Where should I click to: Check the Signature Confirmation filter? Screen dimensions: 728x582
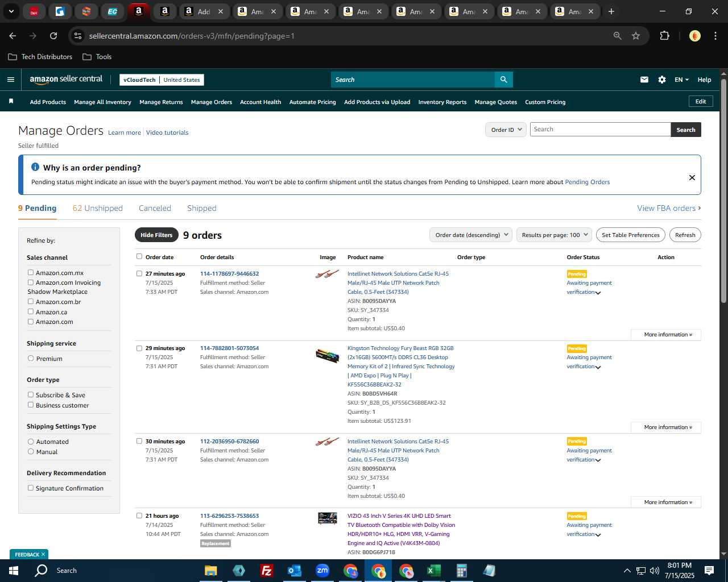point(31,488)
